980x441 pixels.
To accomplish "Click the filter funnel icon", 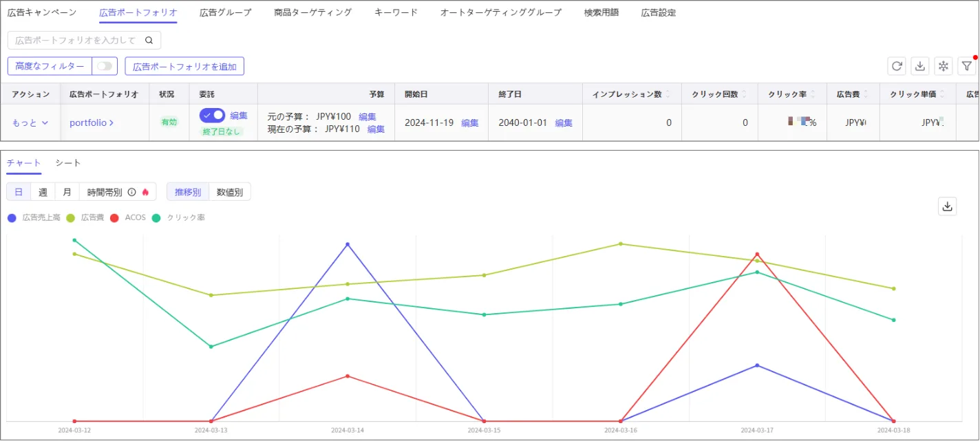I will (967, 66).
